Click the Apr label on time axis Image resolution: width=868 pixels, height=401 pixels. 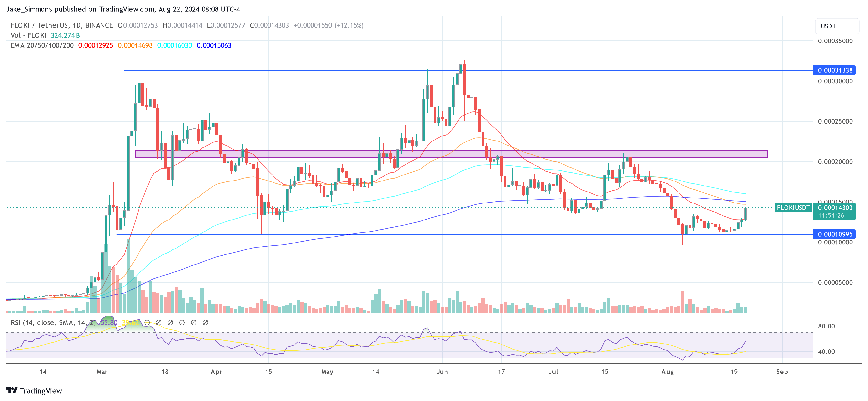point(216,372)
